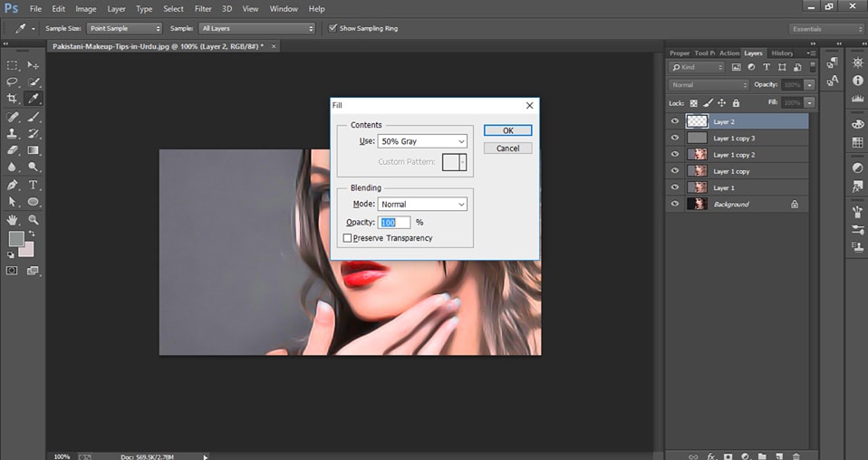The image size is (868, 460).
Task: Click the foreground color swatch
Action: click(x=15, y=239)
